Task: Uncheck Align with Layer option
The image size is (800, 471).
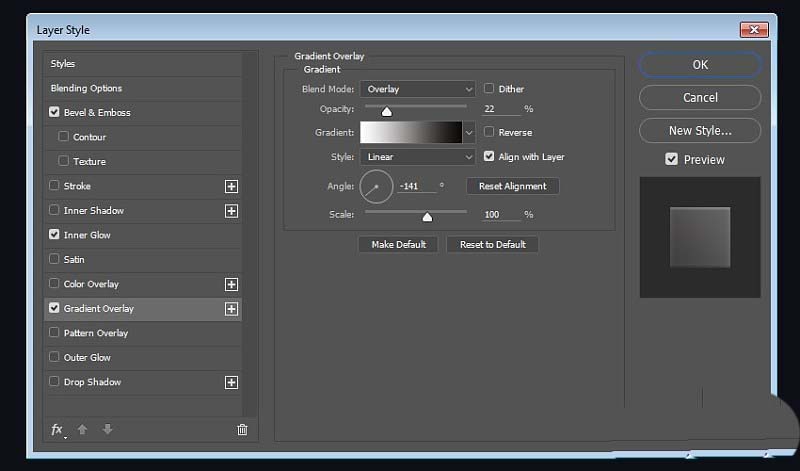Action: [489, 156]
